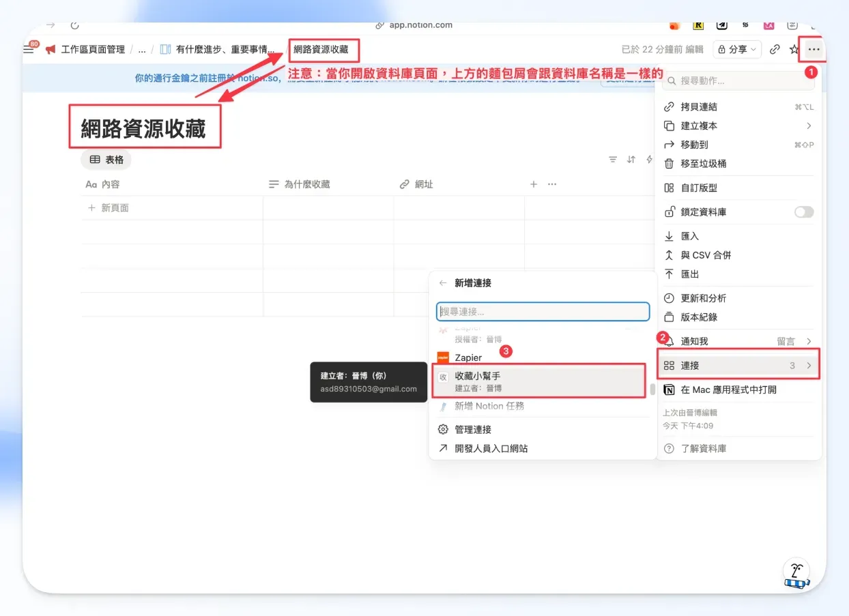The height and width of the screenshot is (616, 849).
Task: Click the browser reload icon
Action: pyautogui.click(x=74, y=25)
